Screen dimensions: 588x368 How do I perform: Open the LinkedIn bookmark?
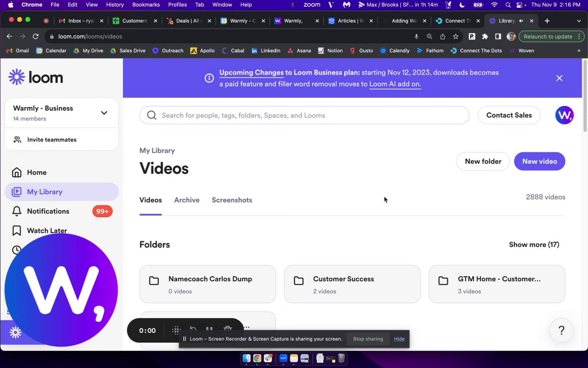tap(266, 51)
